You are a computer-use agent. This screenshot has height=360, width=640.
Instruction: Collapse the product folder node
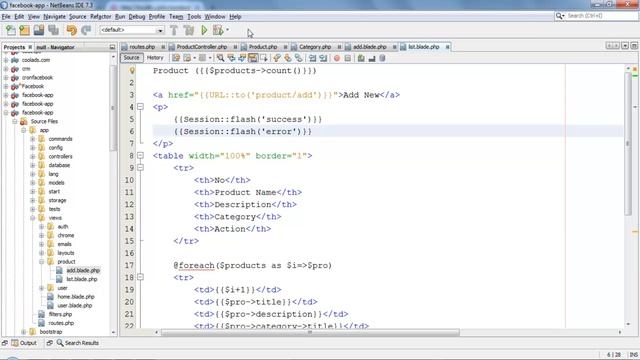pos(42,262)
